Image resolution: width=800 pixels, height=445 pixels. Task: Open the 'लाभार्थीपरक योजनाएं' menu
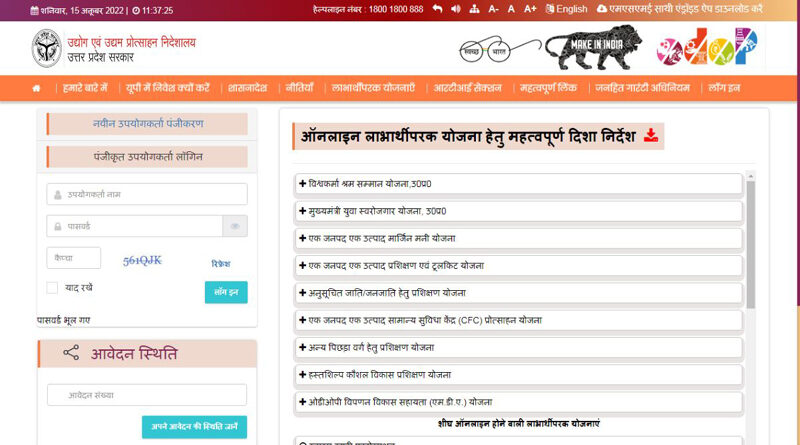pos(373,88)
